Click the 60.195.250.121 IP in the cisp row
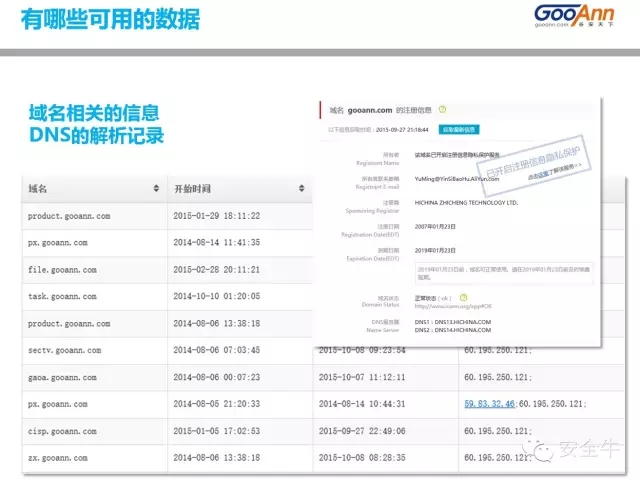Image resolution: width=640 pixels, height=481 pixels. point(498,431)
